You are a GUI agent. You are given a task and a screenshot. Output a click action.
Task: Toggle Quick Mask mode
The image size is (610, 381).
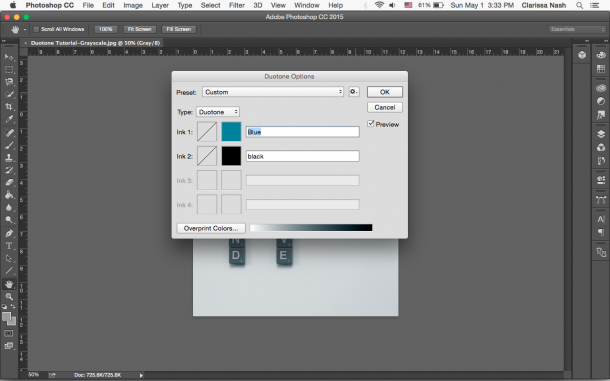[x=9, y=334]
